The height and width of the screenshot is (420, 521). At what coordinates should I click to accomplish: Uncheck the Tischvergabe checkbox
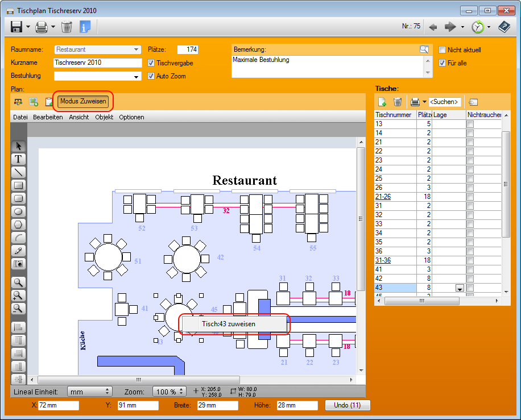151,63
